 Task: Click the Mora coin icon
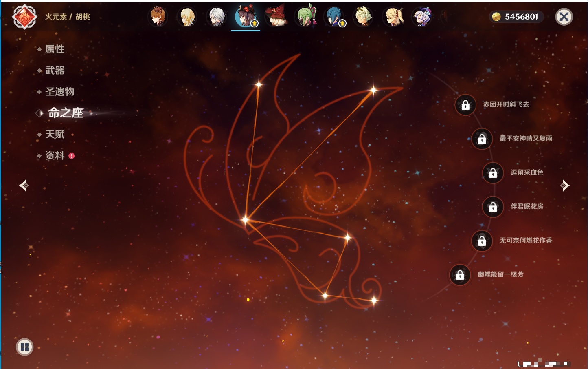[x=496, y=17]
